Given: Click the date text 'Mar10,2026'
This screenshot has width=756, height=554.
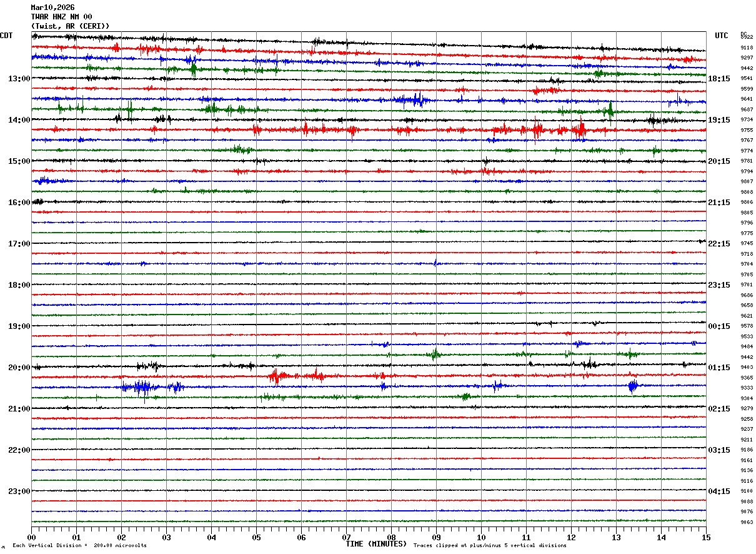Looking at the screenshot, I should 52,8.
